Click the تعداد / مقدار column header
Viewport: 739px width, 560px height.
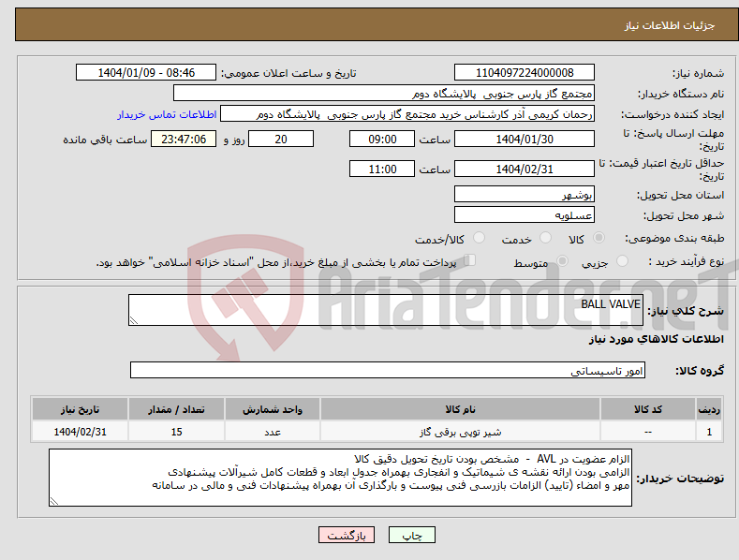[176, 409]
